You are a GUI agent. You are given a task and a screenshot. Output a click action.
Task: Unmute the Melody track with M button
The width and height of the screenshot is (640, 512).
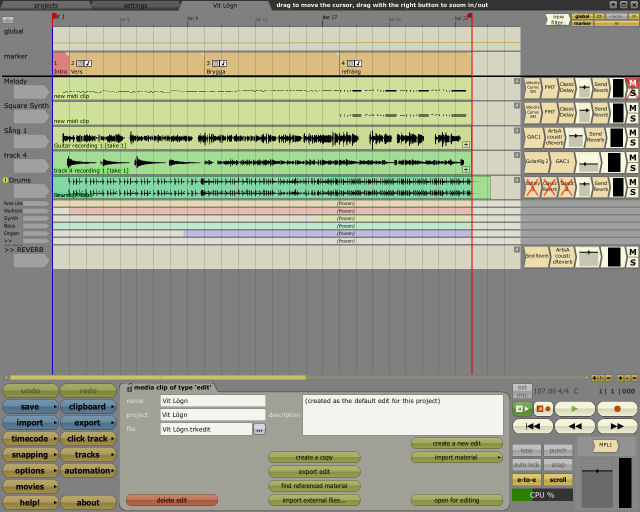click(x=632, y=83)
